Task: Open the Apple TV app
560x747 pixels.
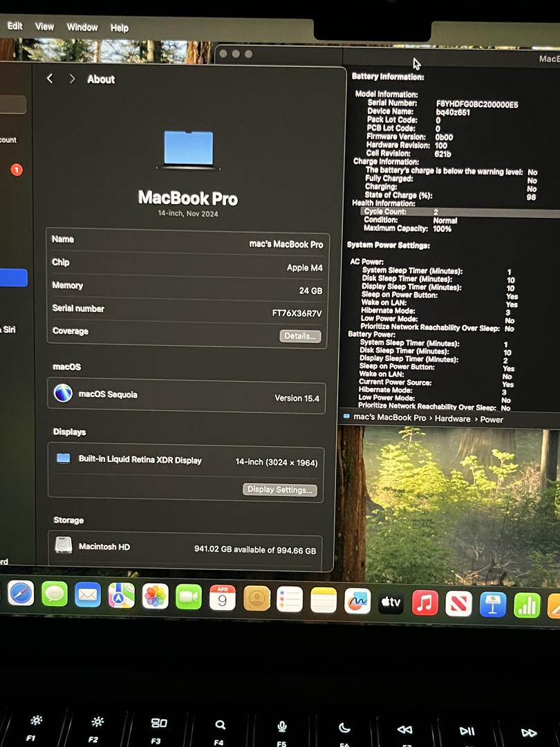Action: tap(391, 602)
